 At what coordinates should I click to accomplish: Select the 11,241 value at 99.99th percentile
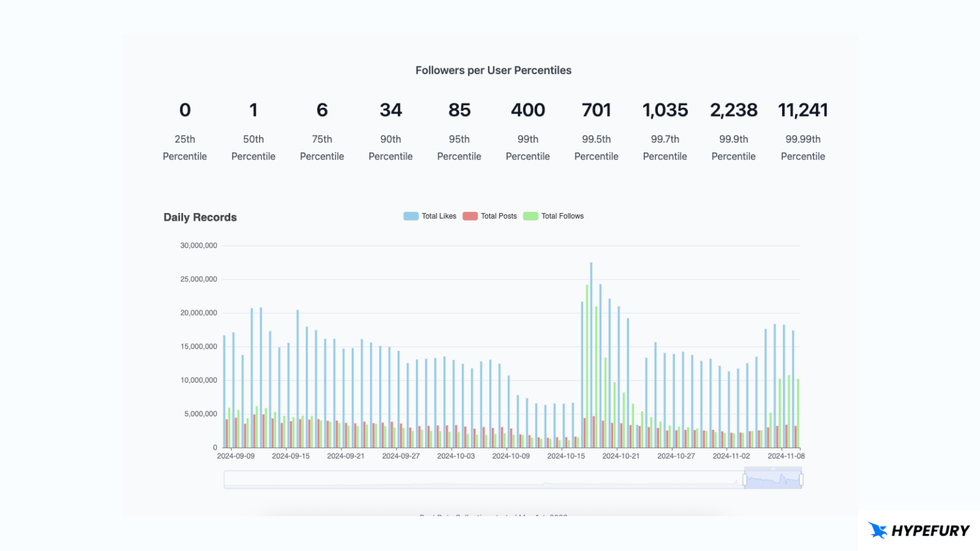tap(803, 110)
